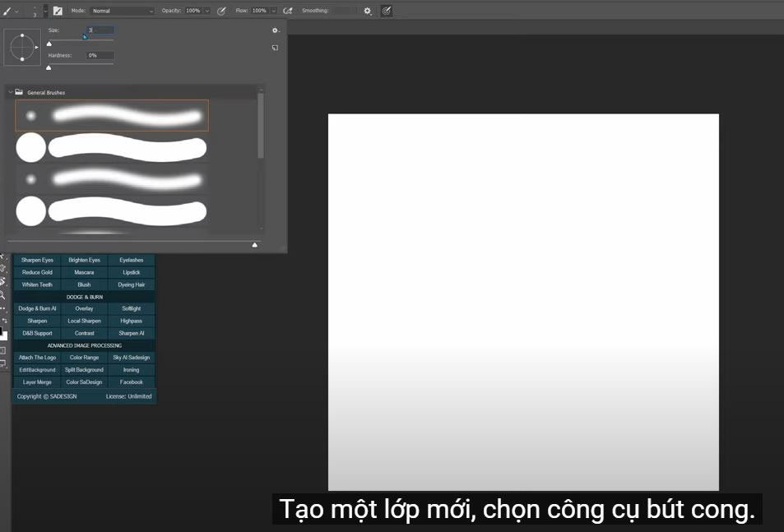784x532 pixels.
Task: Expand the Opacity value dropdown arrow
Action: point(206,11)
